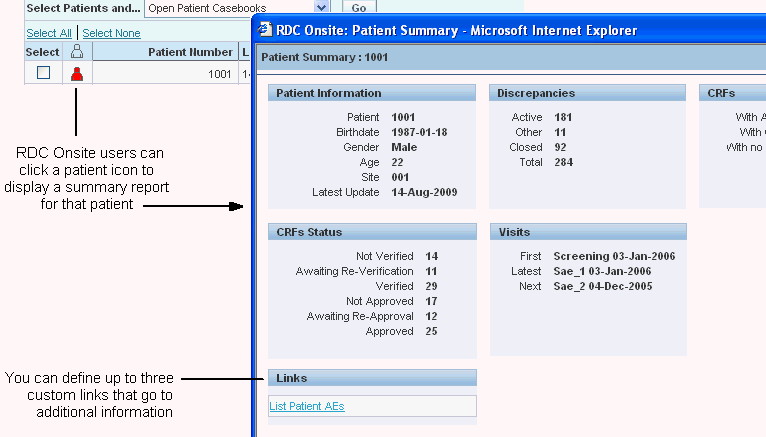Click the CRFs panel header
Viewport: 766px width, 437px height.
point(733,93)
